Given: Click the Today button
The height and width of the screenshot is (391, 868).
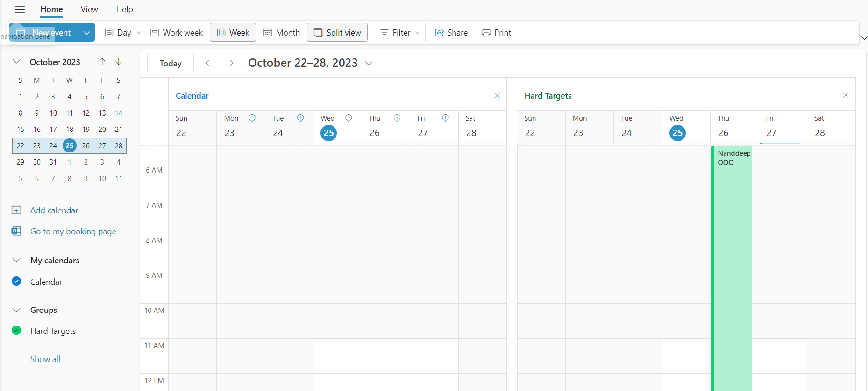Looking at the screenshot, I should coord(171,63).
